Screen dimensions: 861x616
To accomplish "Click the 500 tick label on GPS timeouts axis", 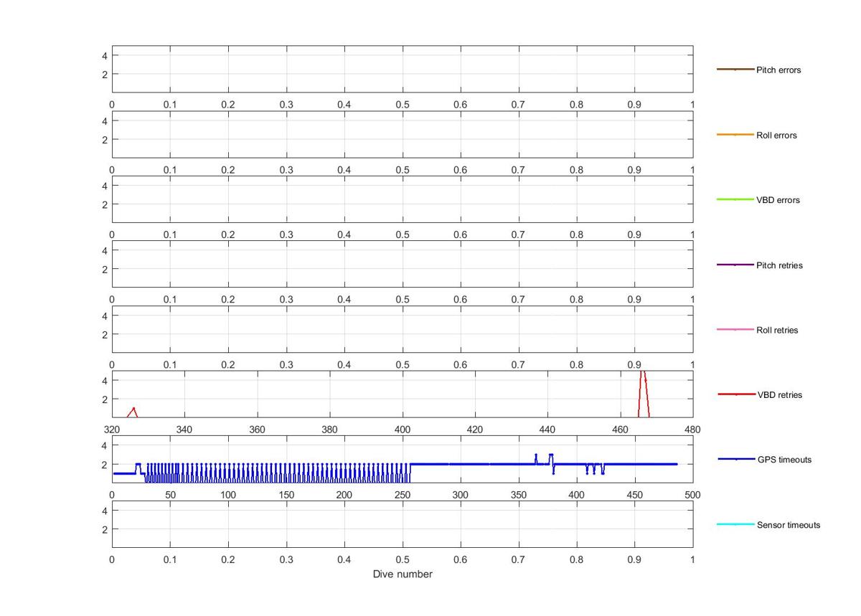I will click(692, 495).
